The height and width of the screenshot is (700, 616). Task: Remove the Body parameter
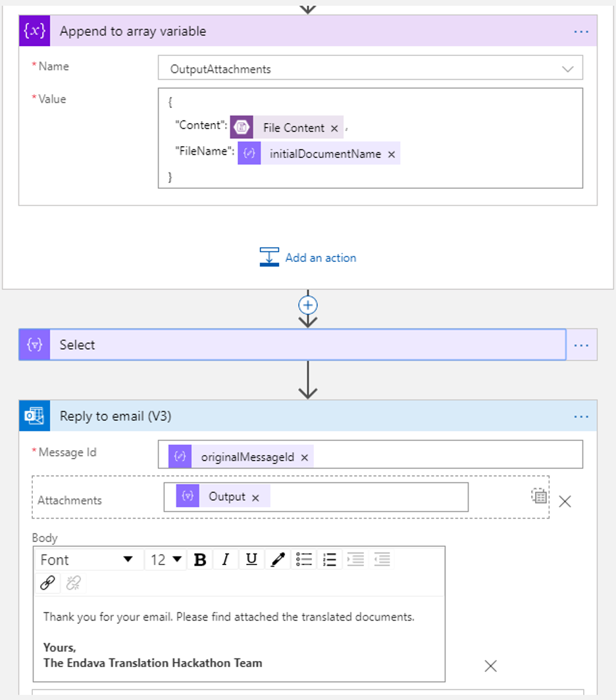click(x=490, y=666)
